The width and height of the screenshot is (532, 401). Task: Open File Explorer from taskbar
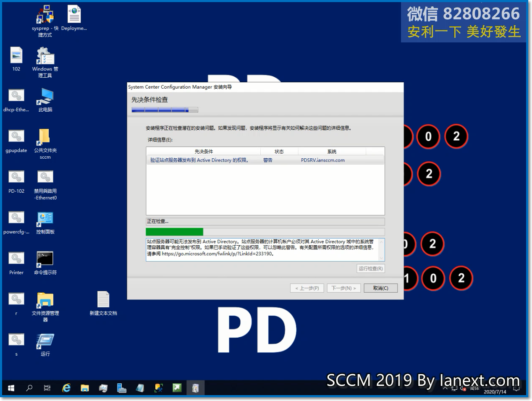point(85,388)
